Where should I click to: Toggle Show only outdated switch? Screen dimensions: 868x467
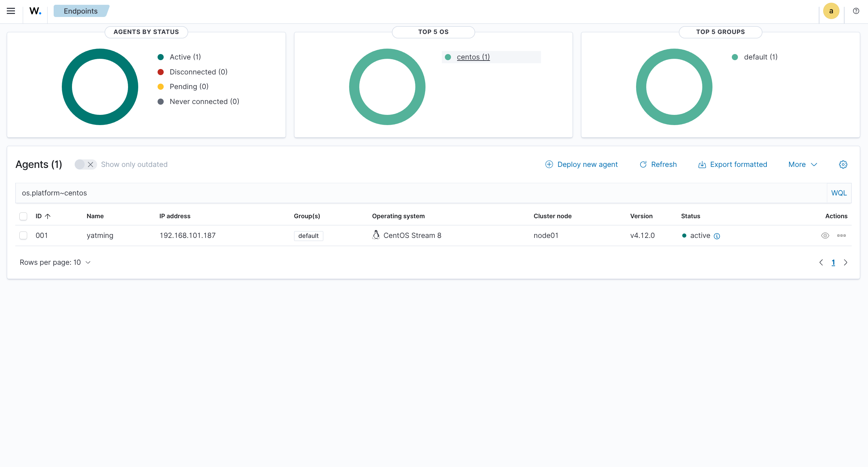click(86, 165)
